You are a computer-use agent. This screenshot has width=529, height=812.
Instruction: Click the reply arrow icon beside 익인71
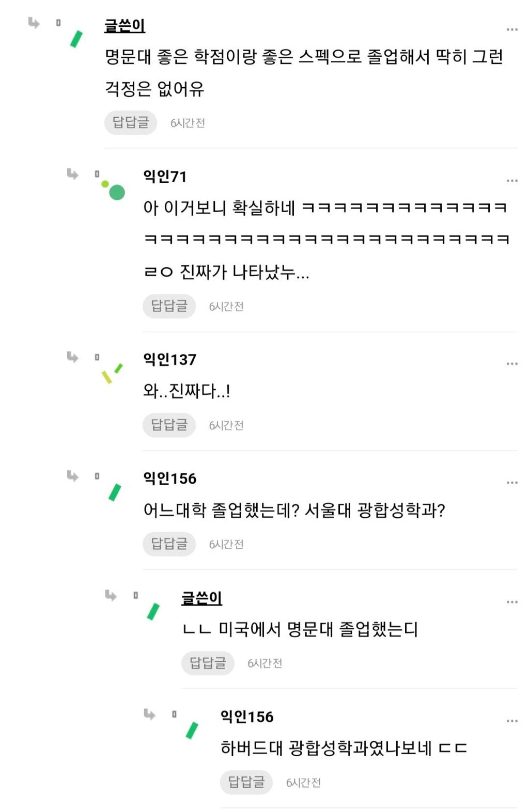point(73,174)
